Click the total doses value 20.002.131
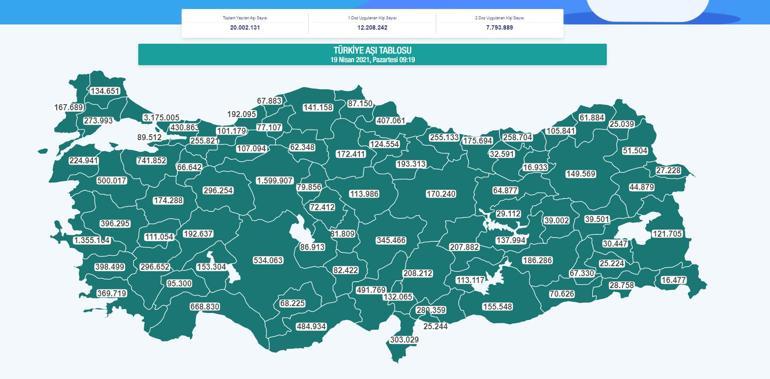Screen dimensions: 770x379 click(245, 28)
